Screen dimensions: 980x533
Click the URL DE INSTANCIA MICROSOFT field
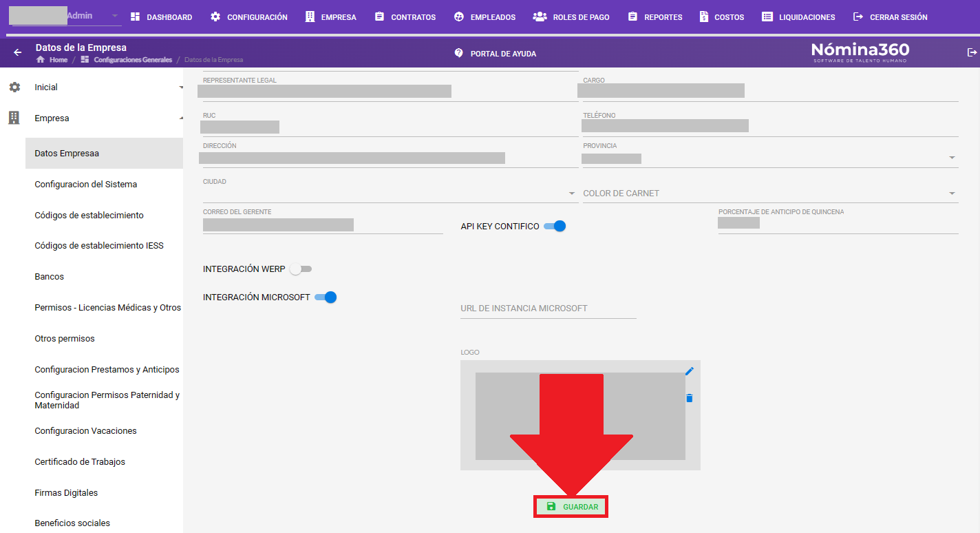548,309
